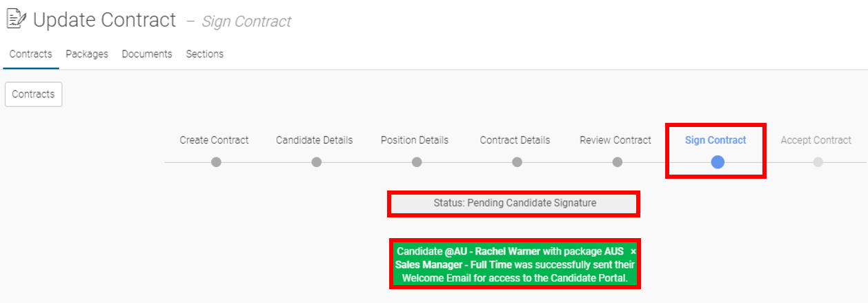Dismiss the green success notification
The height and width of the screenshot is (303, 868).
tap(633, 252)
